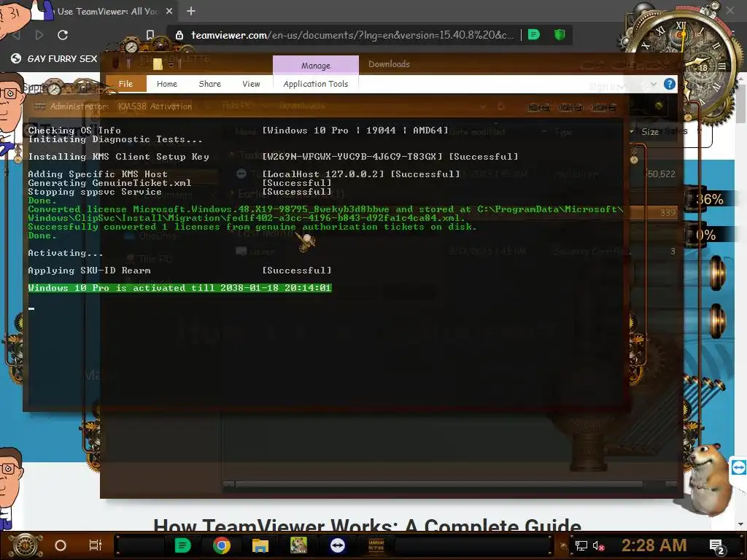The height and width of the screenshot is (560, 747).
Task: Open the hamster Box app in the taskbar
Action: click(298, 545)
